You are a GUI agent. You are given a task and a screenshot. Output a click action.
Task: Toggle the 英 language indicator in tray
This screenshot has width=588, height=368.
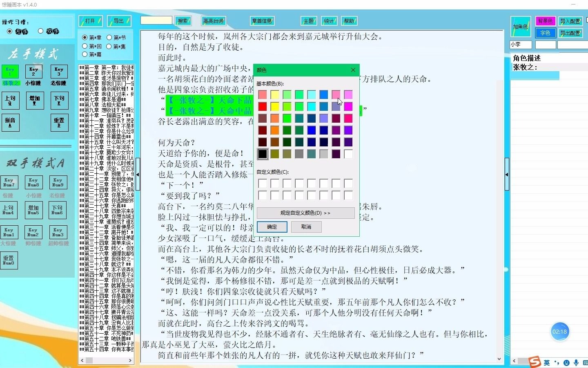[547, 363]
